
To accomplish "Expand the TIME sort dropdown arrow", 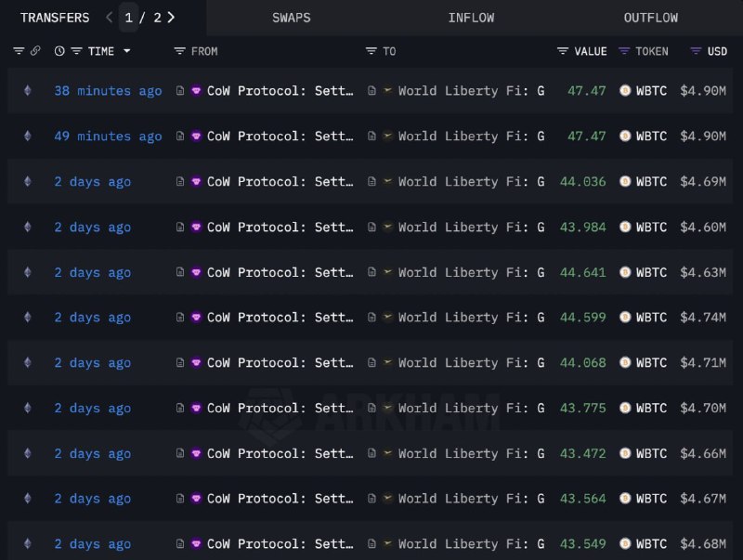I will click(x=127, y=51).
